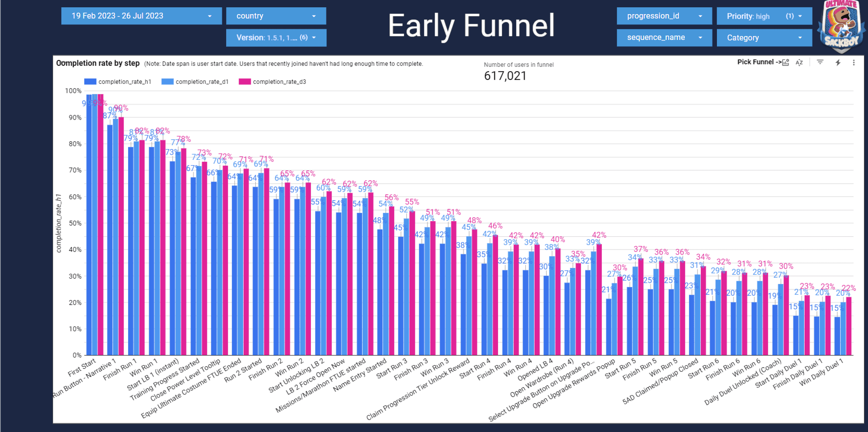Click the Win Run 5 axis label
The height and width of the screenshot is (432, 868).
pos(664,368)
